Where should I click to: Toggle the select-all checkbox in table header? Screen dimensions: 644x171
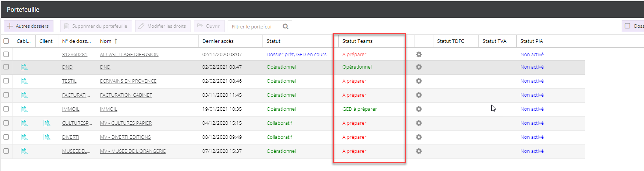(6, 41)
